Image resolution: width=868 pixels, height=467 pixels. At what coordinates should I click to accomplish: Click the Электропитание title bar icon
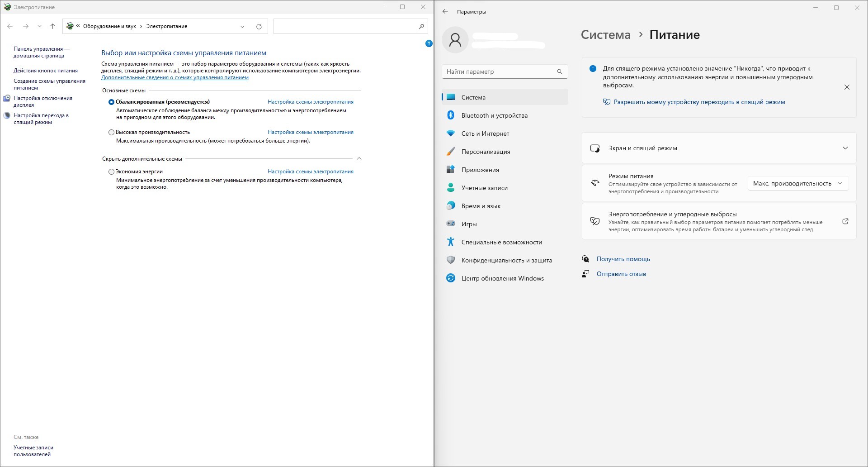(x=7, y=7)
